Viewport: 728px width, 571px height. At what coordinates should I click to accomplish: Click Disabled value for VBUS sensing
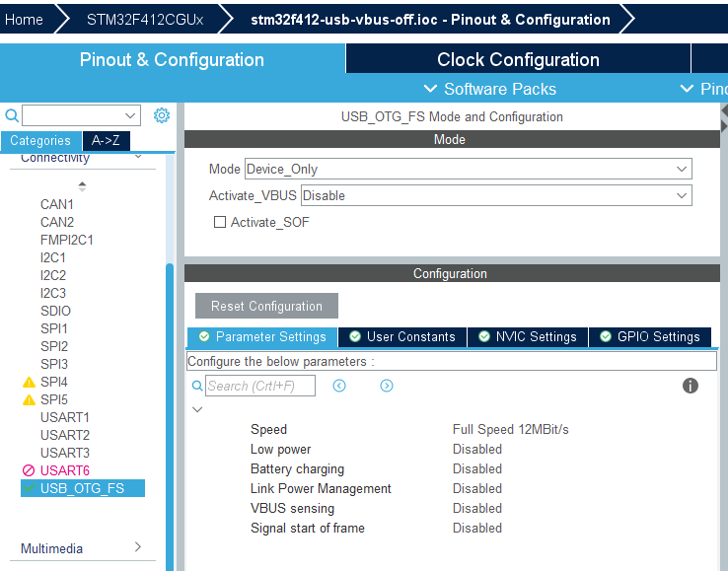coord(477,508)
